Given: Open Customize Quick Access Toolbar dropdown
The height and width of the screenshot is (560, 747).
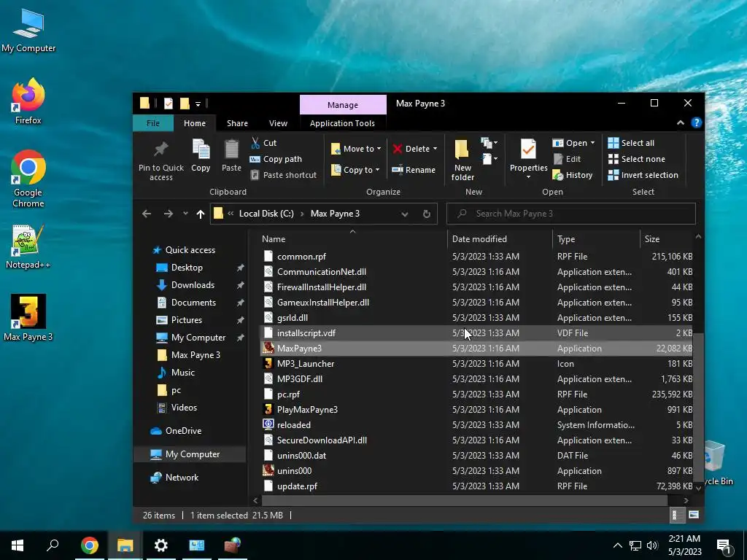Looking at the screenshot, I should point(198,104).
